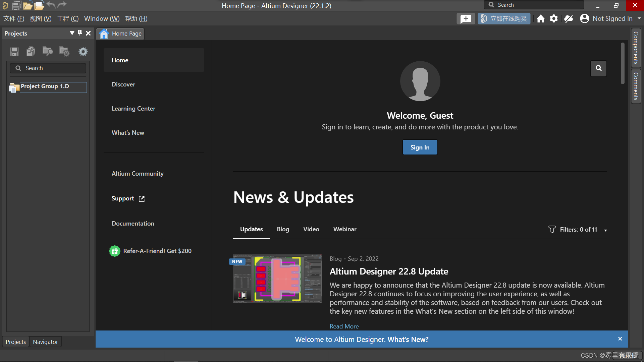Select the Projects bottom tab

(x=16, y=342)
